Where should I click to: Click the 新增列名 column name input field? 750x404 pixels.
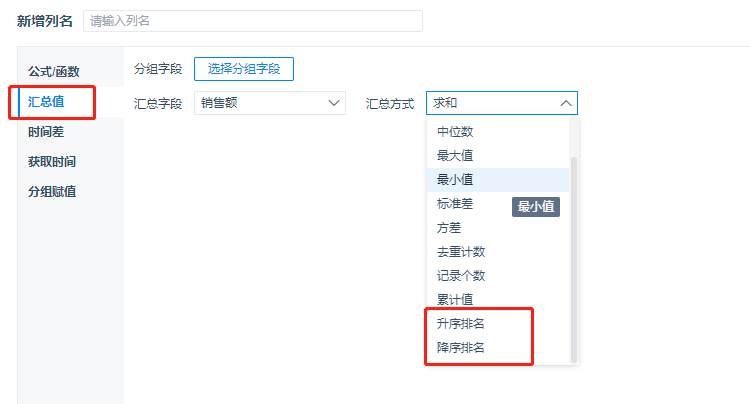[253, 21]
